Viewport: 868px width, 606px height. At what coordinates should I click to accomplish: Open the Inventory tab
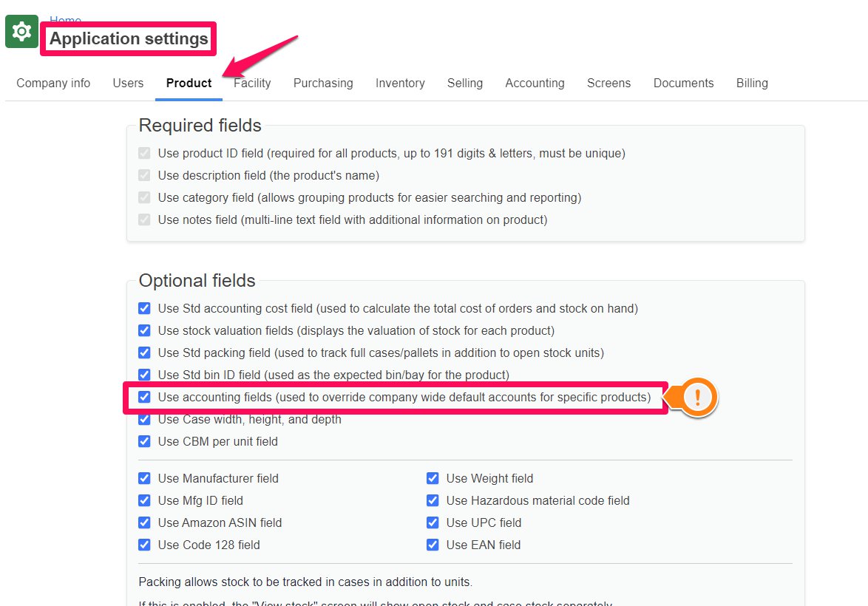[400, 83]
